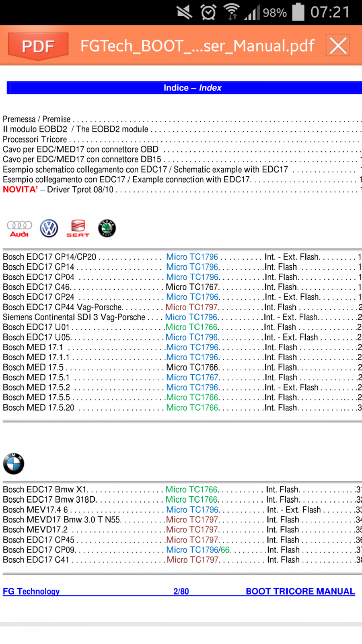Viewport: 362px width, 644px height.
Task: Tap the Volkswagen logo
Action: pyautogui.click(x=49, y=229)
